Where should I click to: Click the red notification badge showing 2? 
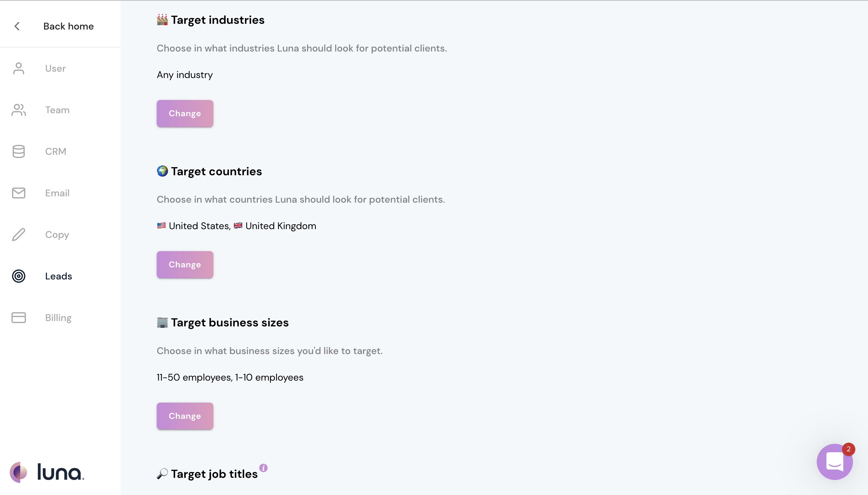(x=849, y=449)
